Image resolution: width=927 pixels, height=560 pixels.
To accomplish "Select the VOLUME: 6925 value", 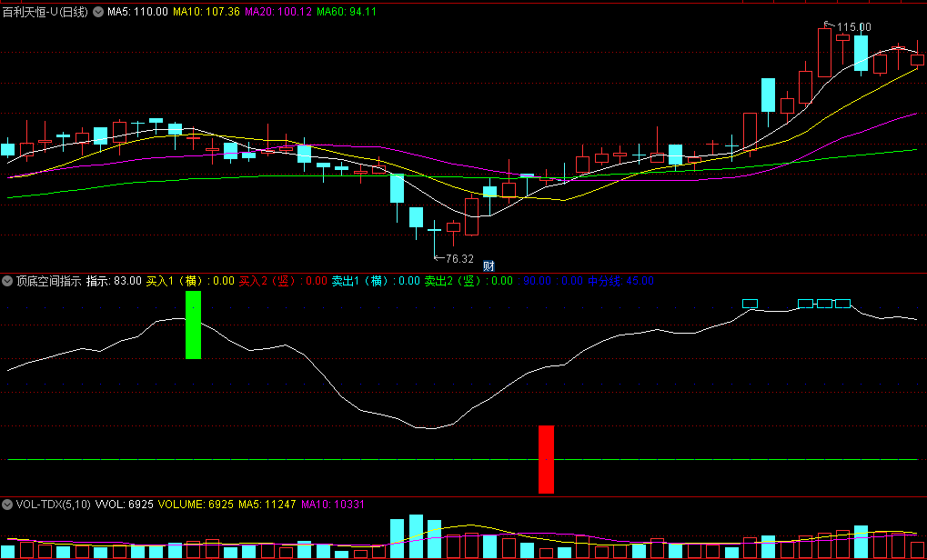I will pos(196,505).
